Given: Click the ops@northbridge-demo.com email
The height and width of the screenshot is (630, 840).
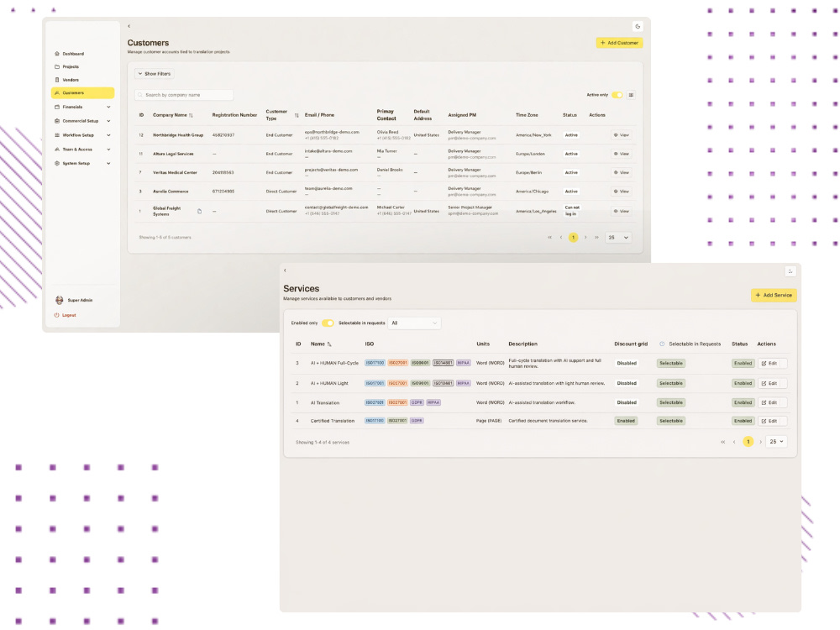Looking at the screenshot, I should click(332, 132).
